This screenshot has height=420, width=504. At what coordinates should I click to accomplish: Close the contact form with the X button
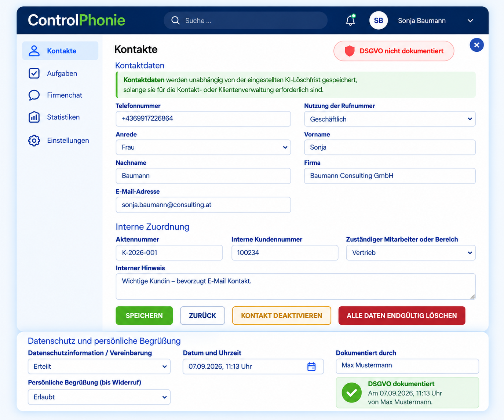pyautogui.click(x=476, y=45)
